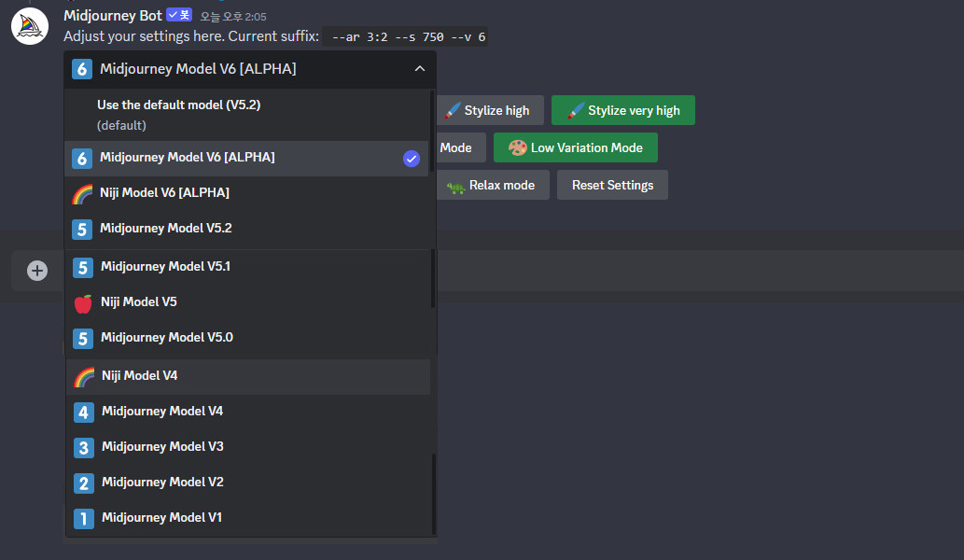Click the 5 icon beside Midjourney Model V5.2
964x560 pixels.
(82, 230)
